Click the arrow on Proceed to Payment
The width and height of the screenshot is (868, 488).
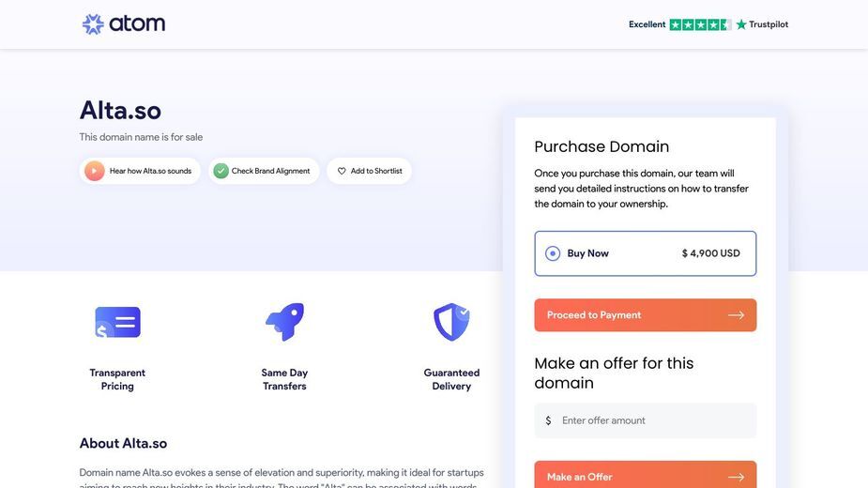(x=736, y=315)
